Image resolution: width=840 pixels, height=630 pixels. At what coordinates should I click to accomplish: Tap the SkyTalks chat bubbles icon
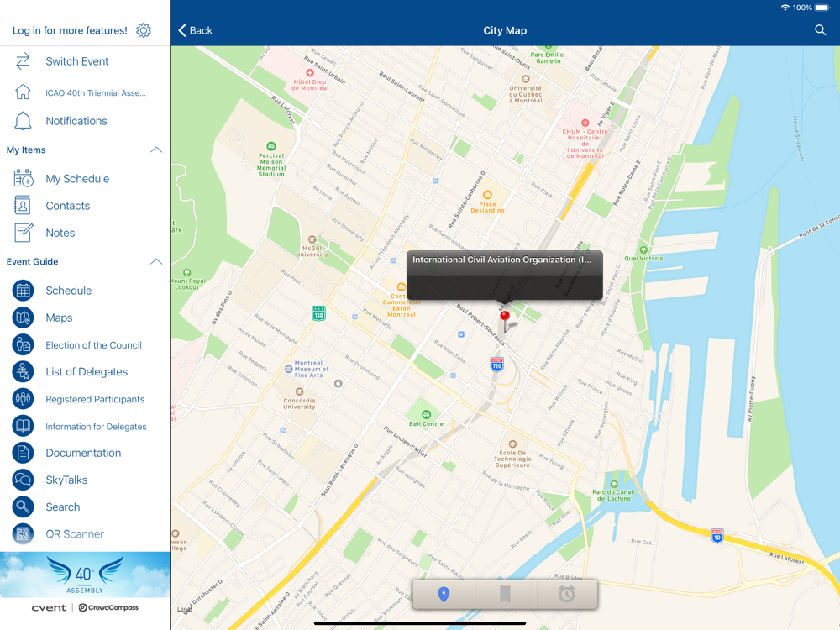23,480
